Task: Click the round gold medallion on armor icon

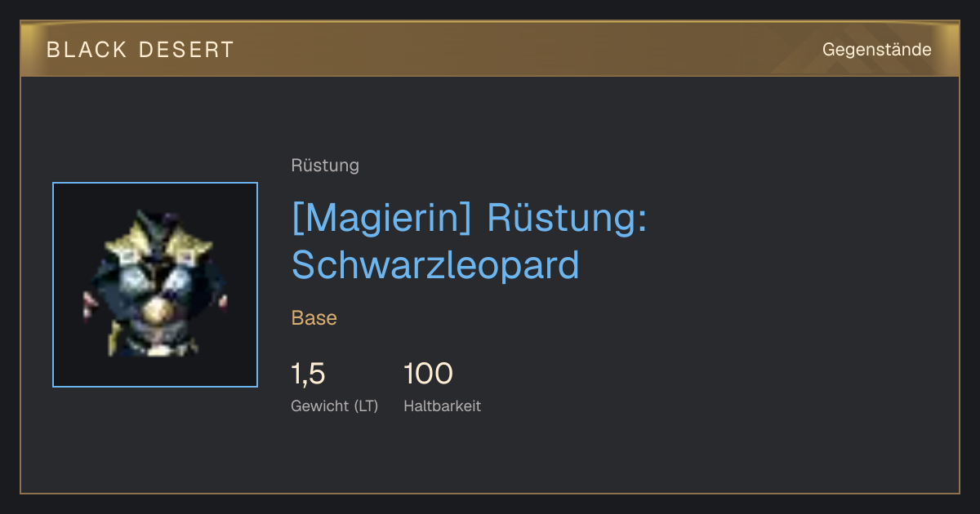Action: [x=157, y=311]
